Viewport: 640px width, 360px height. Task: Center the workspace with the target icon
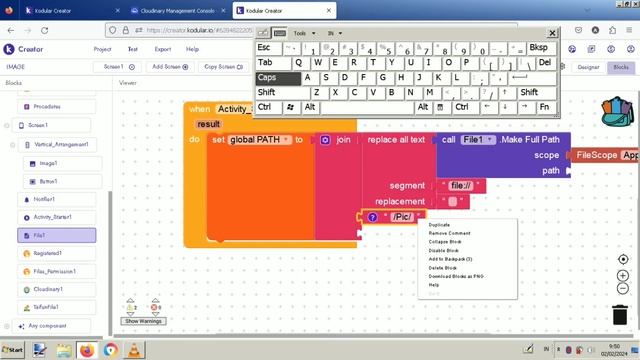pyautogui.click(x=623, y=259)
